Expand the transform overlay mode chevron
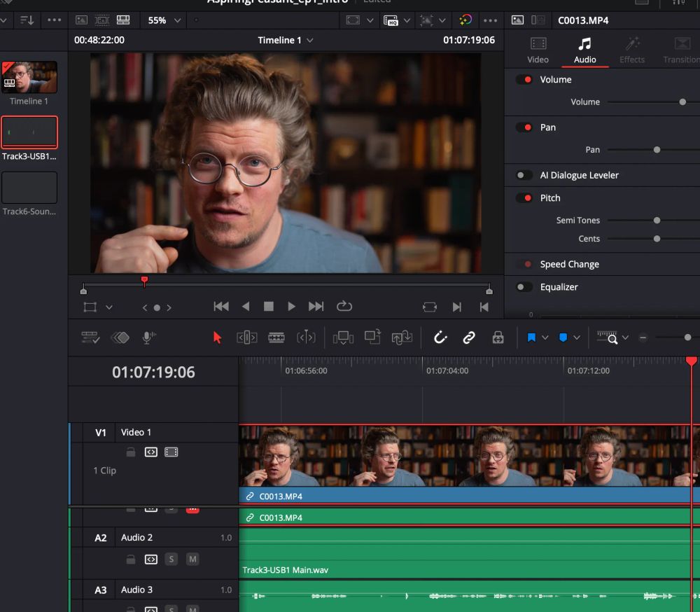The height and width of the screenshot is (612, 700). pyautogui.click(x=109, y=307)
